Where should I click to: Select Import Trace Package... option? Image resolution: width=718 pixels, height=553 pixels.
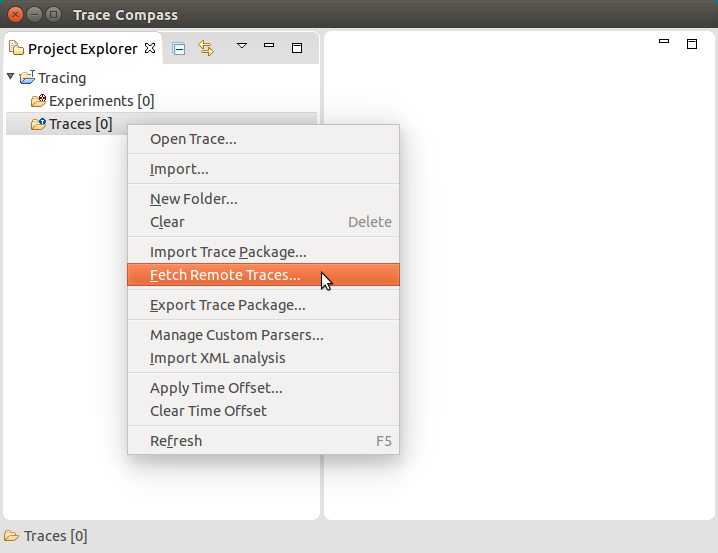[x=228, y=252]
